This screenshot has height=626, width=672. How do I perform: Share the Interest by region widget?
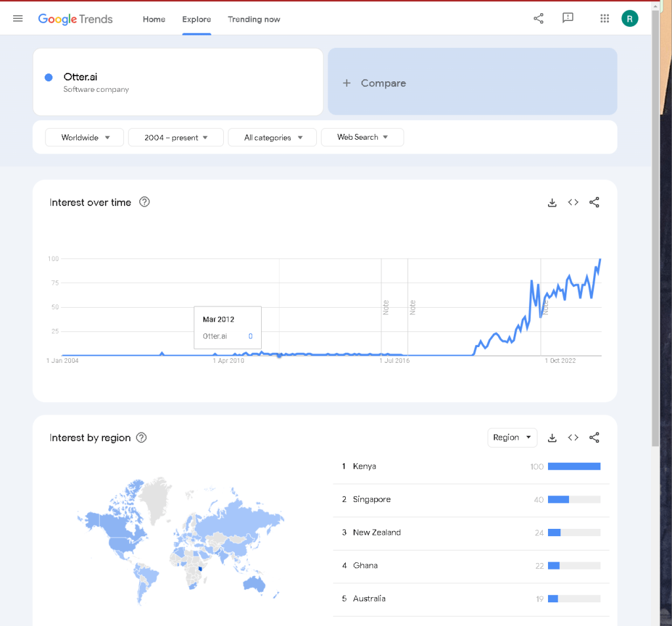(594, 438)
